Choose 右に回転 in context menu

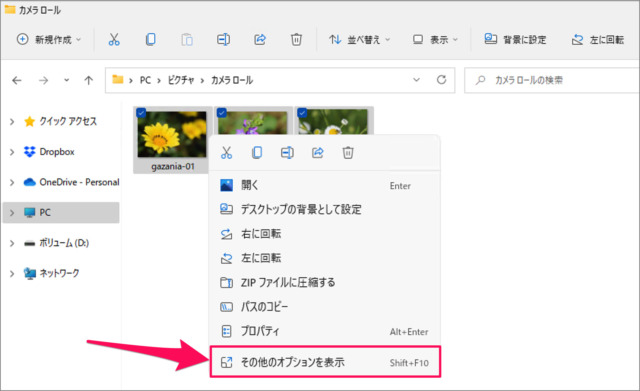click(x=325, y=234)
